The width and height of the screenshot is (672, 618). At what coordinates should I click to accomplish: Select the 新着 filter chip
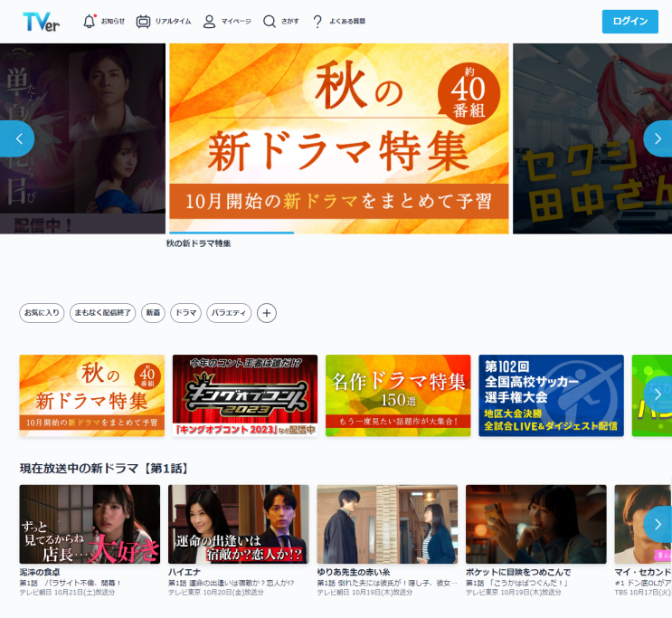pyautogui.click(x=153, y=313)
